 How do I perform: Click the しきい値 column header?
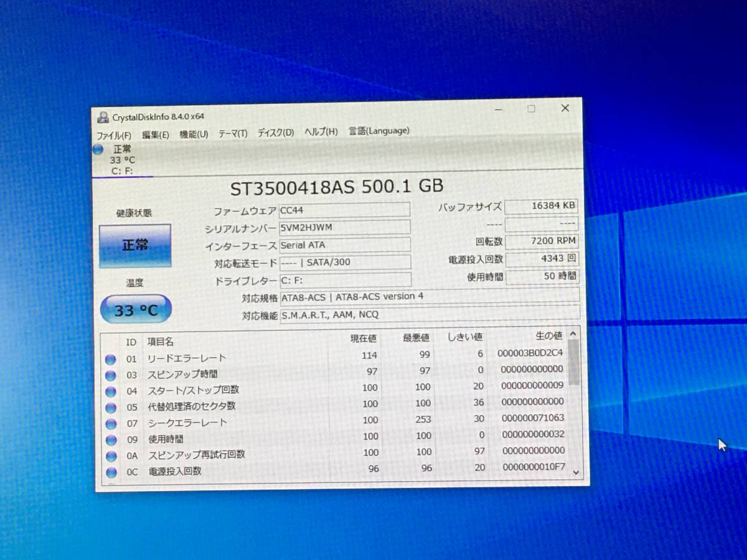point(465,337)
